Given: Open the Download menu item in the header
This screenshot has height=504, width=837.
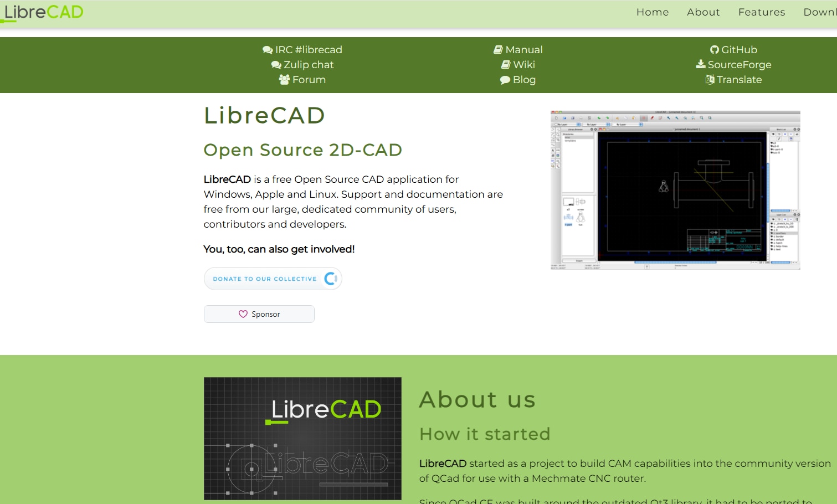Looking at the screenshot, I should [820, 12].
